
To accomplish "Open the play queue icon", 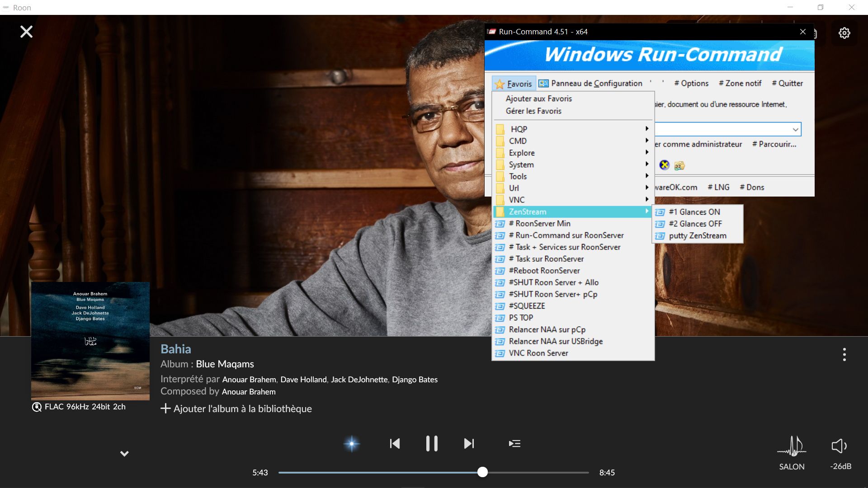I will (514, 444).
